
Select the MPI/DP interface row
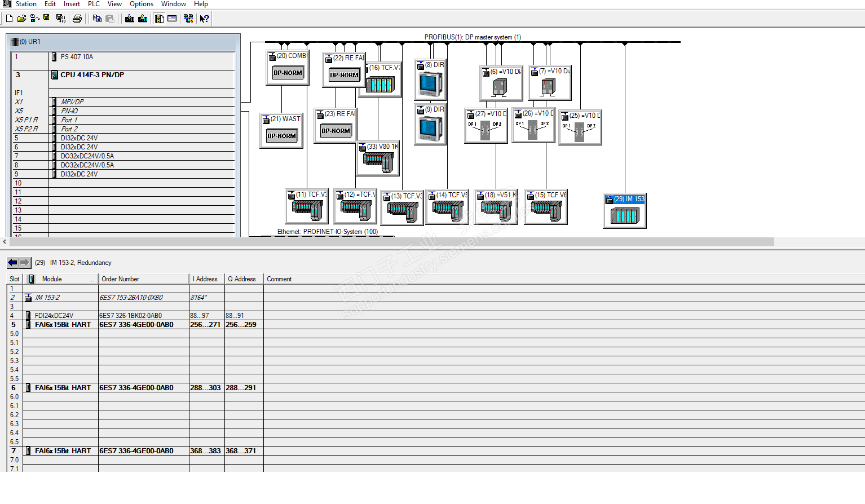pos(123,102)
